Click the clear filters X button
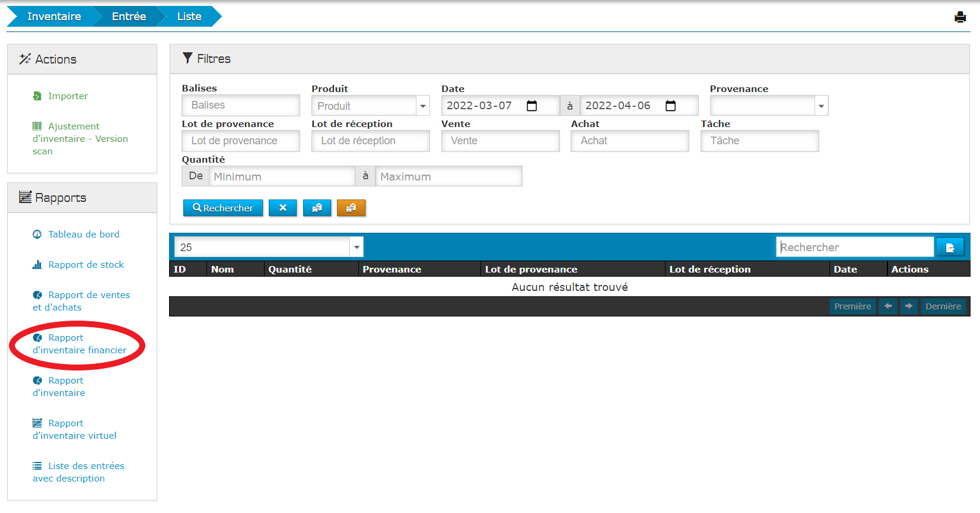The image size is (980, 513). [282, 208]
